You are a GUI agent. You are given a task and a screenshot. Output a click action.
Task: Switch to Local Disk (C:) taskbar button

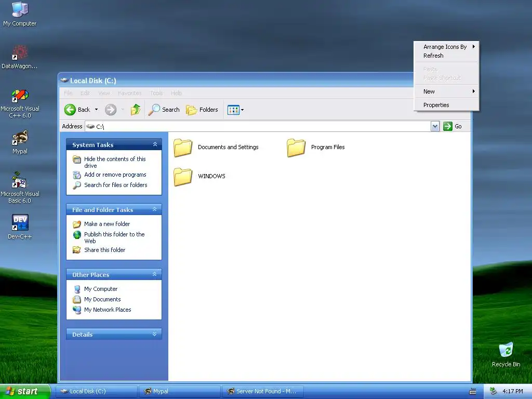pos(96,392)
